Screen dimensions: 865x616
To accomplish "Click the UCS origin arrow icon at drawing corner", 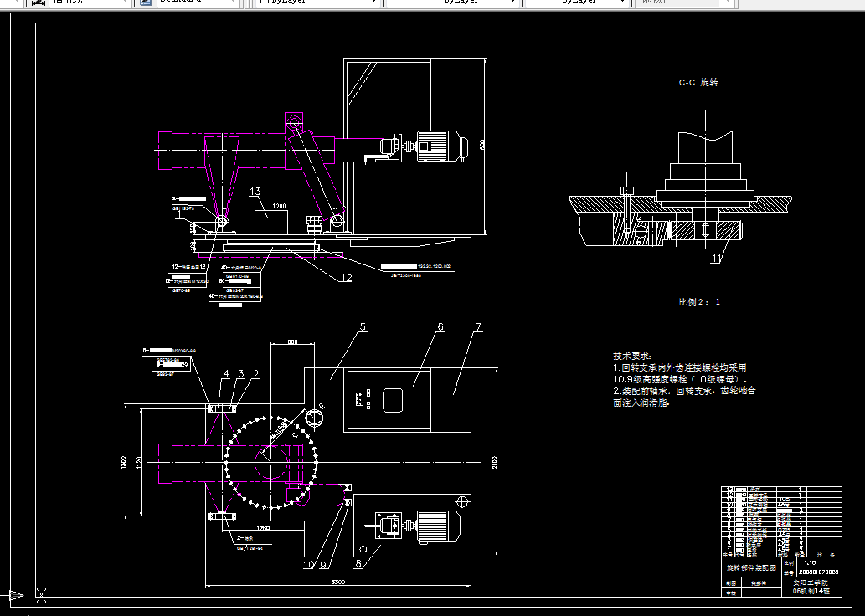I will point(15,596).
